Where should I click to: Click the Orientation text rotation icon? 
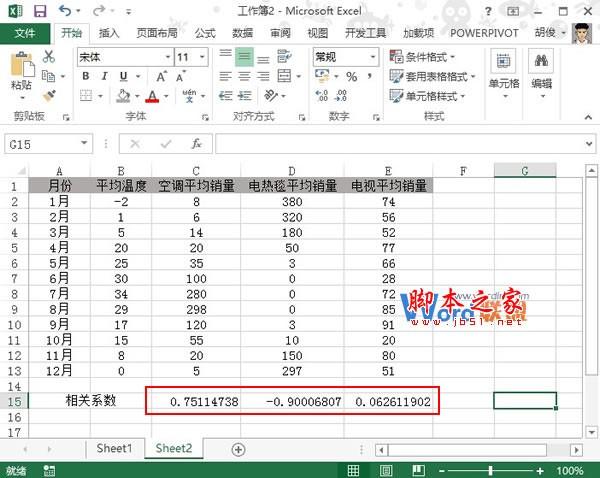pyautogui.click(x=271, y=96)
